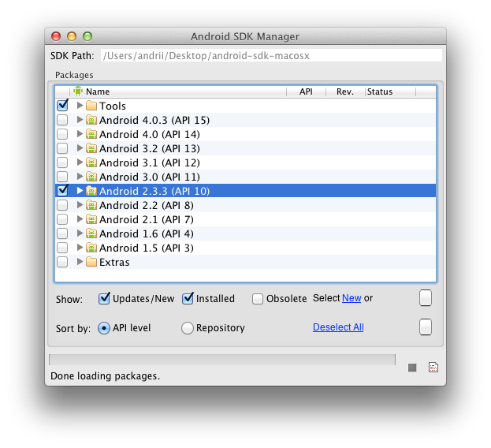
Task: Click the Name column header
Action: [178, 91]
